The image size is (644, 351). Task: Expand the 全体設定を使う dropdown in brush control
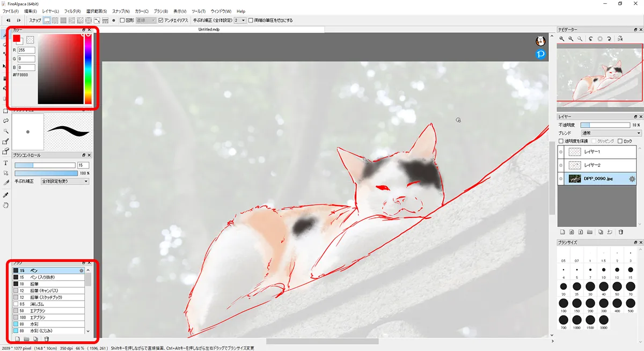(65, 181)
